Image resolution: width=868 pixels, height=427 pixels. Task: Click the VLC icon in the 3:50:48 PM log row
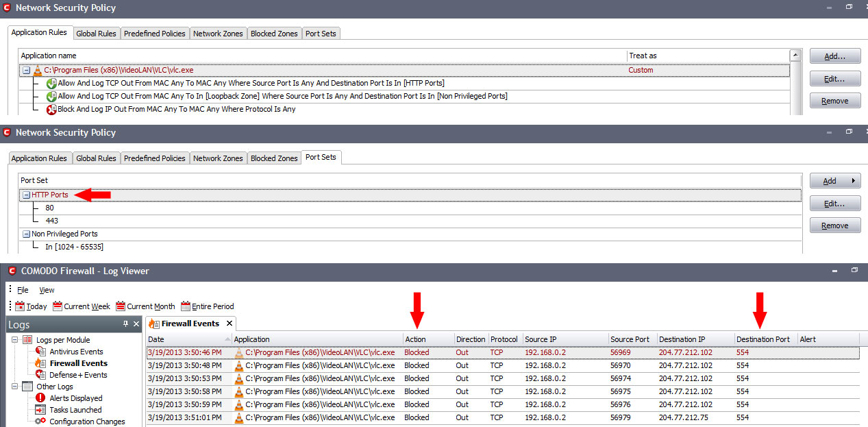pos(239,365)
